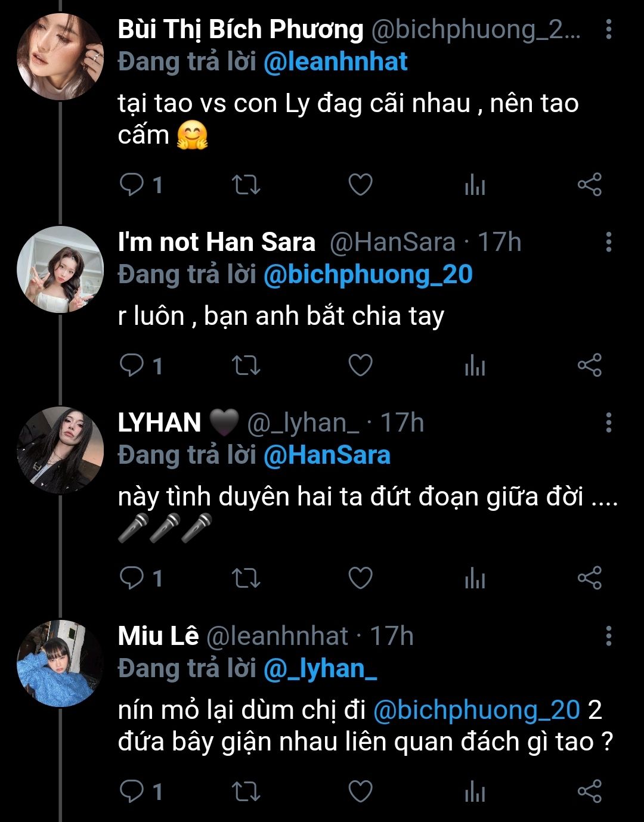Open more options for LYHAN's tweet

[x=608, y=423]
